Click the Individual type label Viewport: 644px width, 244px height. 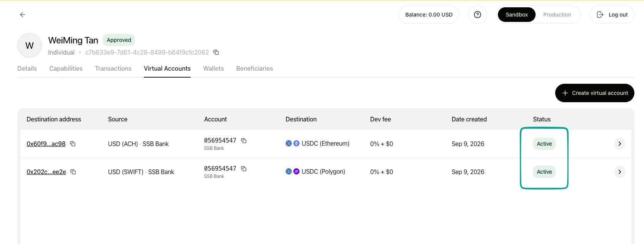click(x=61, y=52)
